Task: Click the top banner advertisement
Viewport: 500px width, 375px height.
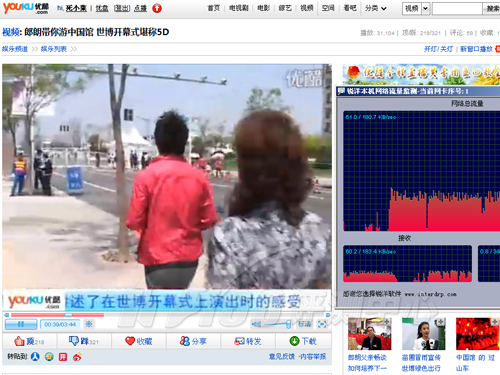Action: tap(421, 74)
